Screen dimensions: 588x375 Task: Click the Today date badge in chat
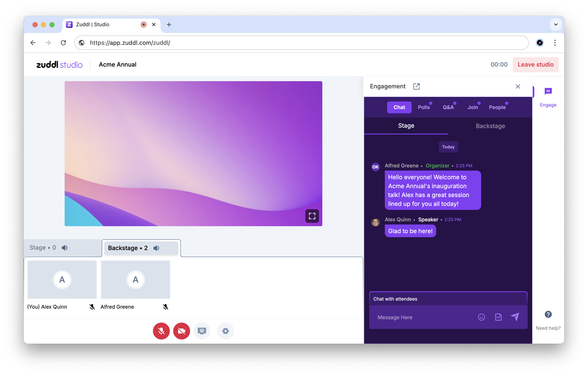click(448, 147)
